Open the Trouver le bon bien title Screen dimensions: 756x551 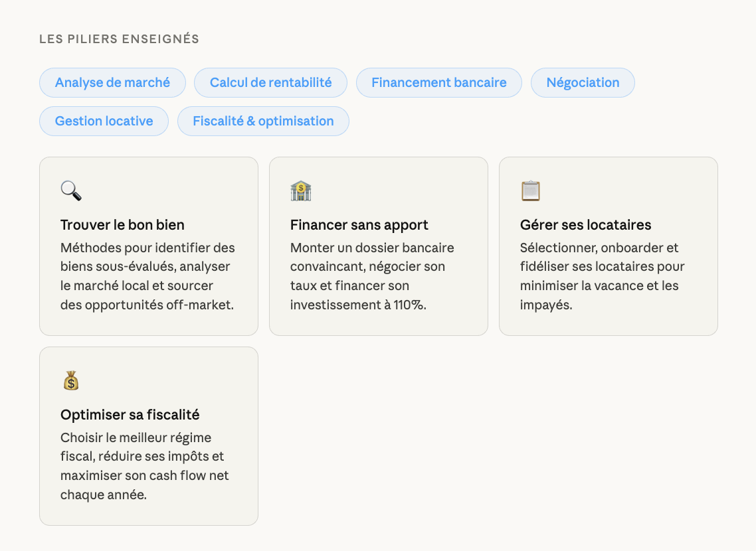click(122, 225)
